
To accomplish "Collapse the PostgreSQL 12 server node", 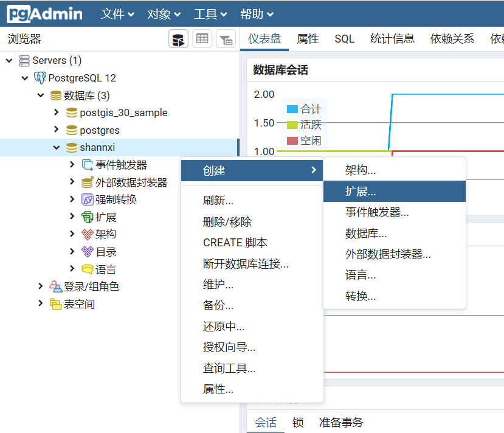I will tap(25, 78).
